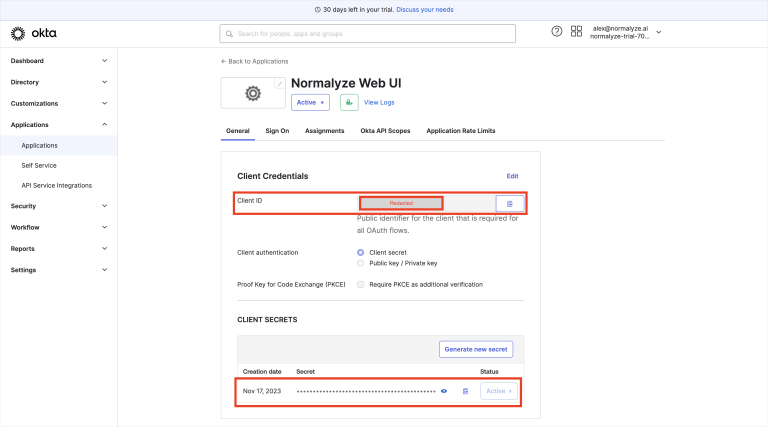Expand the Directory sidebar section

coord(58,82)
